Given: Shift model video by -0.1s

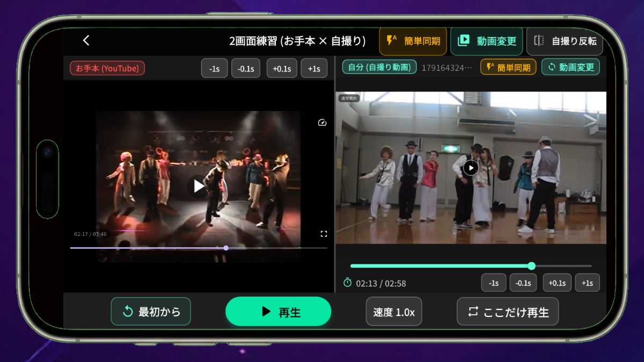Looking at the screenshot, I should [x=246, y=69].
